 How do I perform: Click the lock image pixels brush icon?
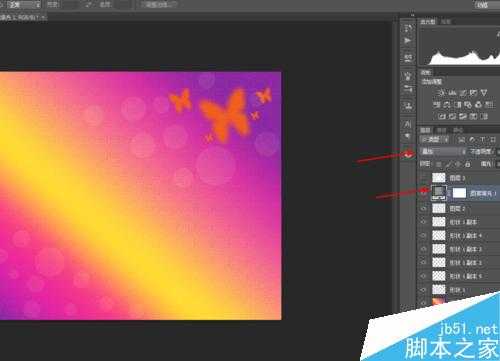coord(448,164)
